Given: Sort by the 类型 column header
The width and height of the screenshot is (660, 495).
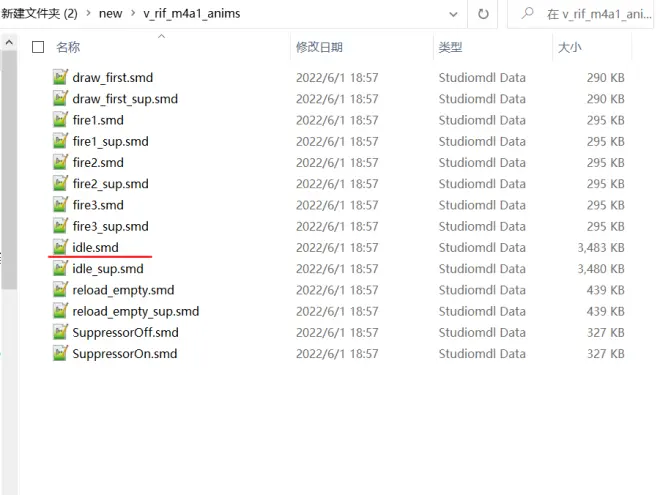Looking at the screenshot, I should 450,47.
